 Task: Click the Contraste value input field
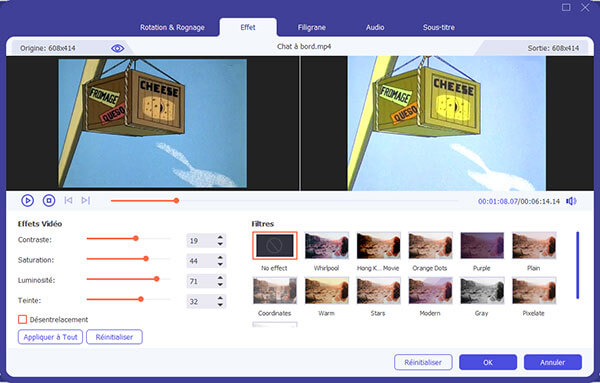(201, 241)
